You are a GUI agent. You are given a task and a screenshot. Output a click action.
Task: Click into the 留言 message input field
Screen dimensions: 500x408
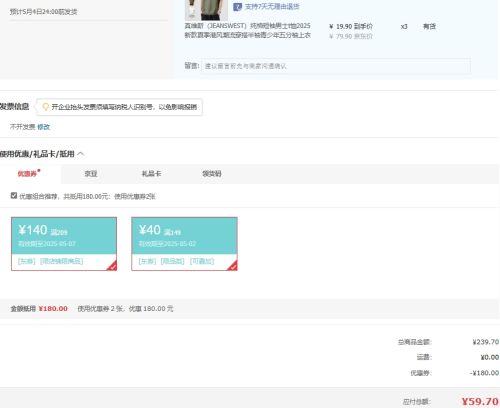click(336, 66)
